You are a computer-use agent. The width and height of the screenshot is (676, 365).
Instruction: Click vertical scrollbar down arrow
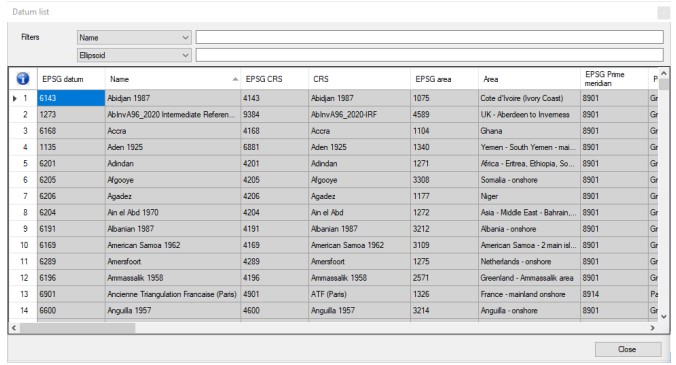click(x=663, y=316)
